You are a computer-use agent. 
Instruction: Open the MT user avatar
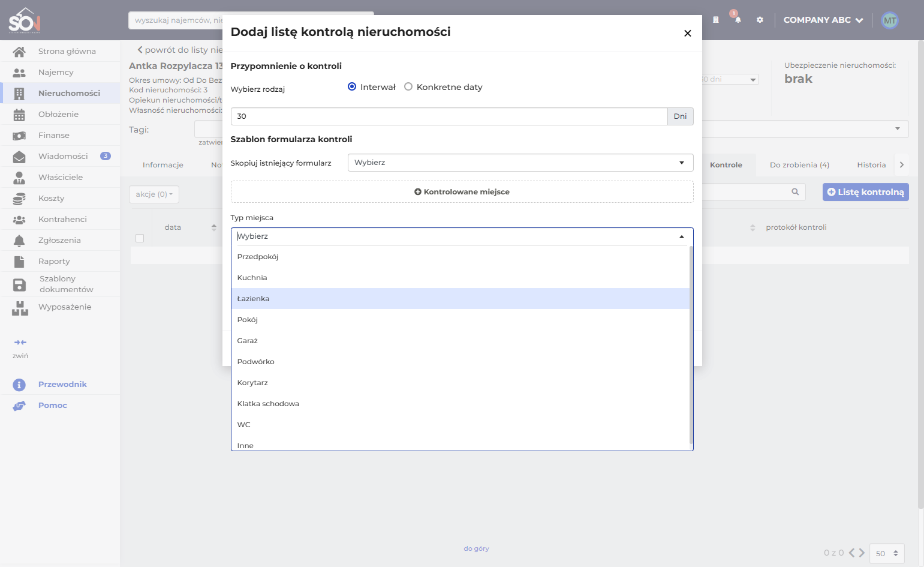[890, 20]
